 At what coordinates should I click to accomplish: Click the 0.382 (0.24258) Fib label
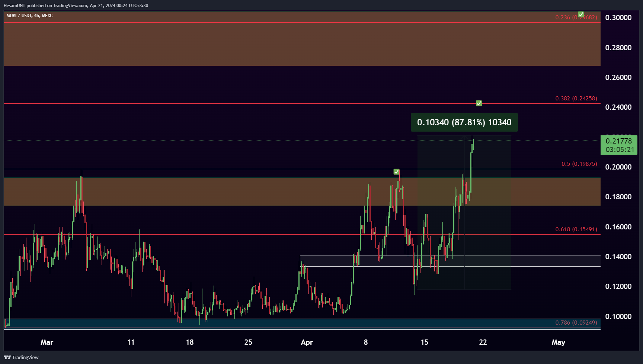[576, 99]
